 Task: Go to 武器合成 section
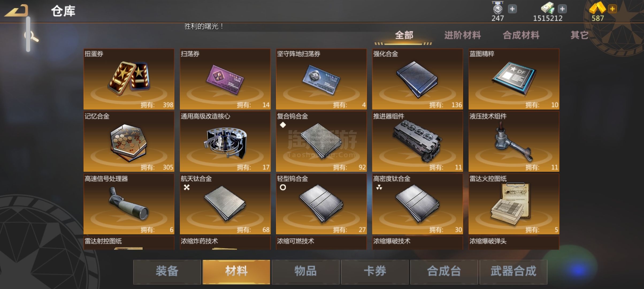[513, 272]
